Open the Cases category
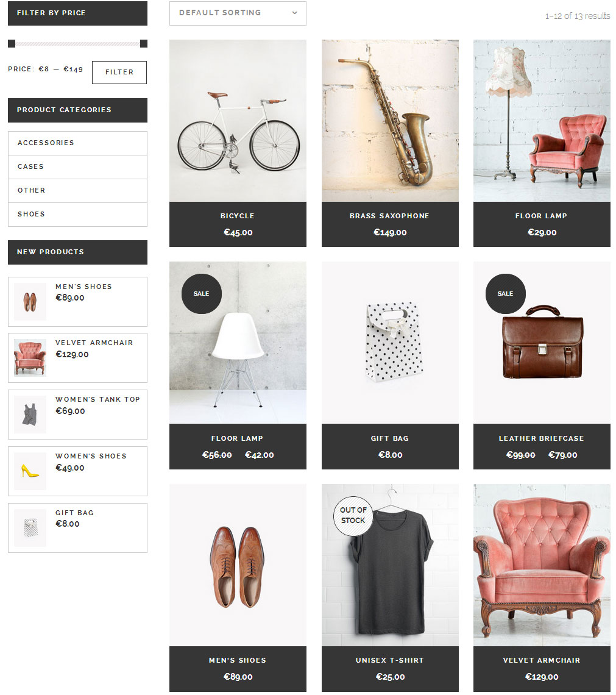 pyautogui.click(x=77, y=166)
